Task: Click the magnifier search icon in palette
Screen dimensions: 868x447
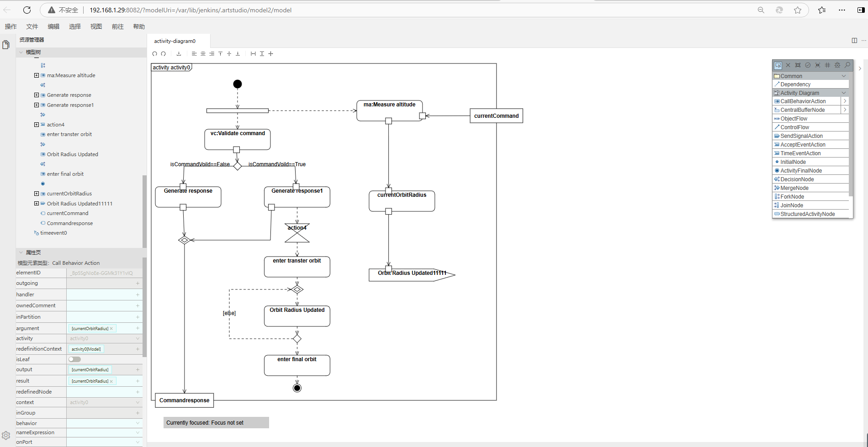Action: [847, 65]
